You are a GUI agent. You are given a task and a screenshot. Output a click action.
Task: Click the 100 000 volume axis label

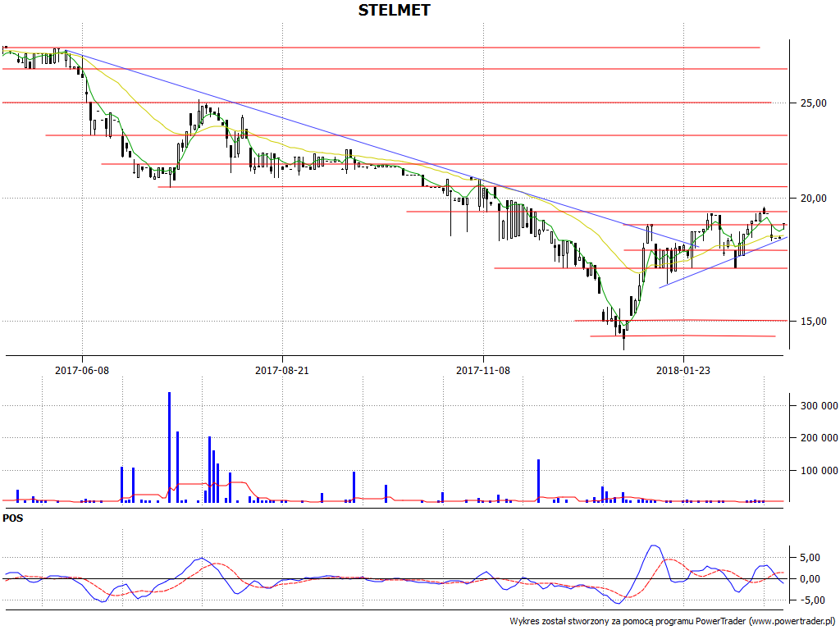(819, 471)
